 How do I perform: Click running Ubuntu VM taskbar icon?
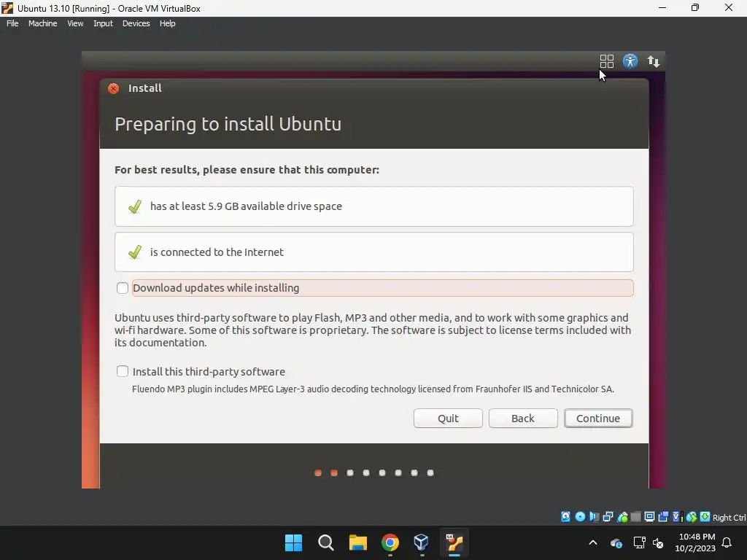(454, 542)
